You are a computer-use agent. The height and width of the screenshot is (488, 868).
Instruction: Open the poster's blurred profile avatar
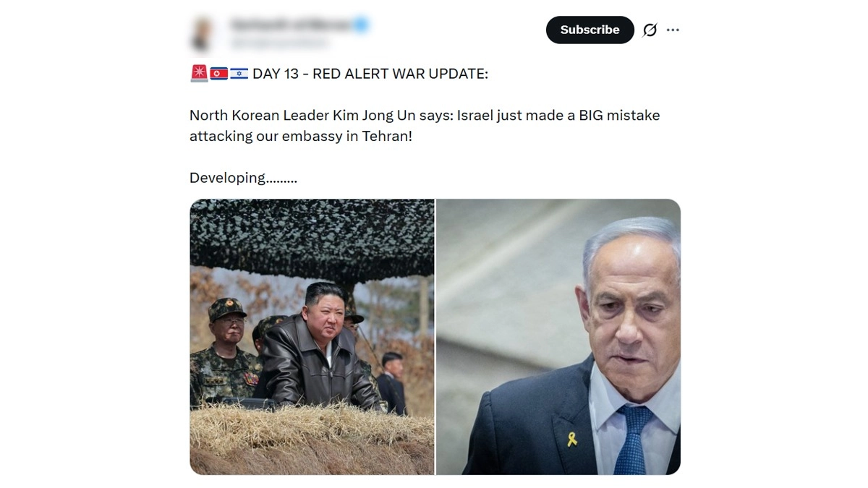click(203, 35)
